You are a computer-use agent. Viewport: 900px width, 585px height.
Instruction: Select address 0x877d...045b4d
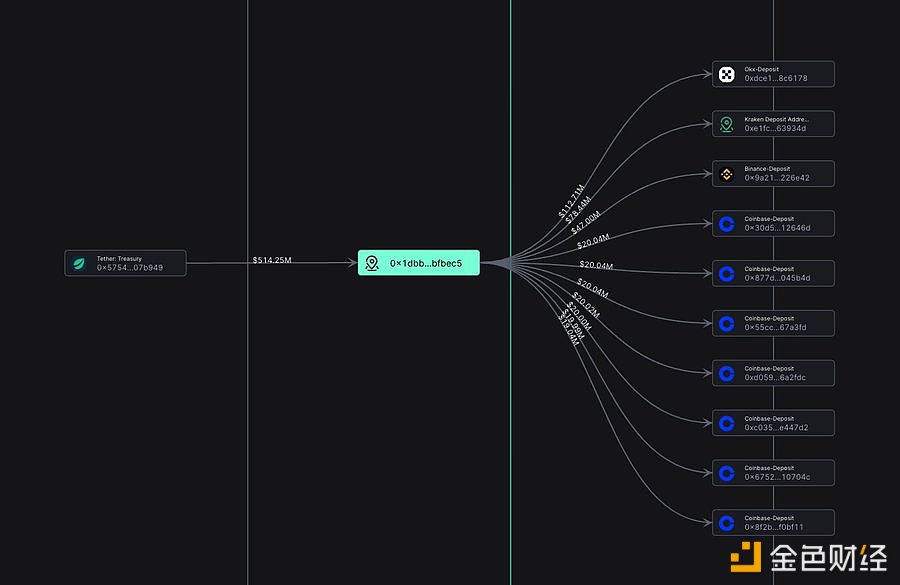tap(777, 278)
